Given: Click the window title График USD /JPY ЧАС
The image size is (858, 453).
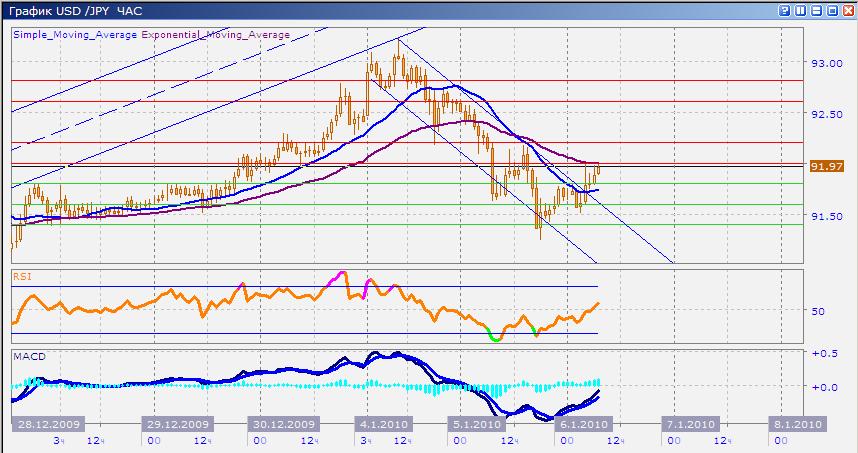Looking at the screenshot, I should point(76,10).
